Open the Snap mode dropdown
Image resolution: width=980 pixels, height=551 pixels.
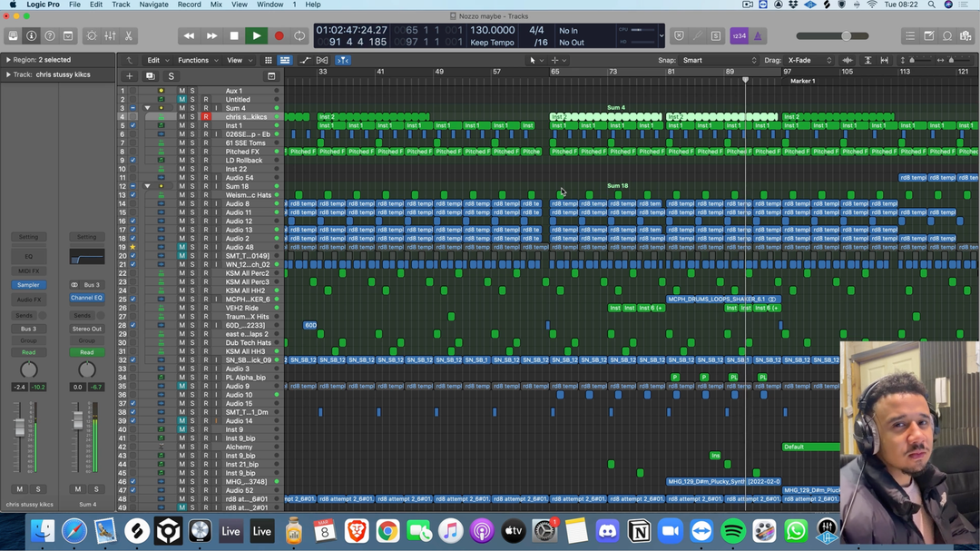719,61
